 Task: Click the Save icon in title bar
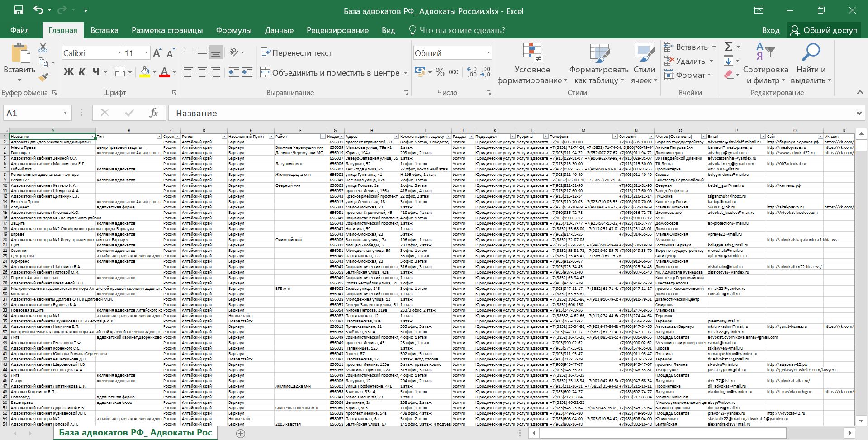pos(19,10)
